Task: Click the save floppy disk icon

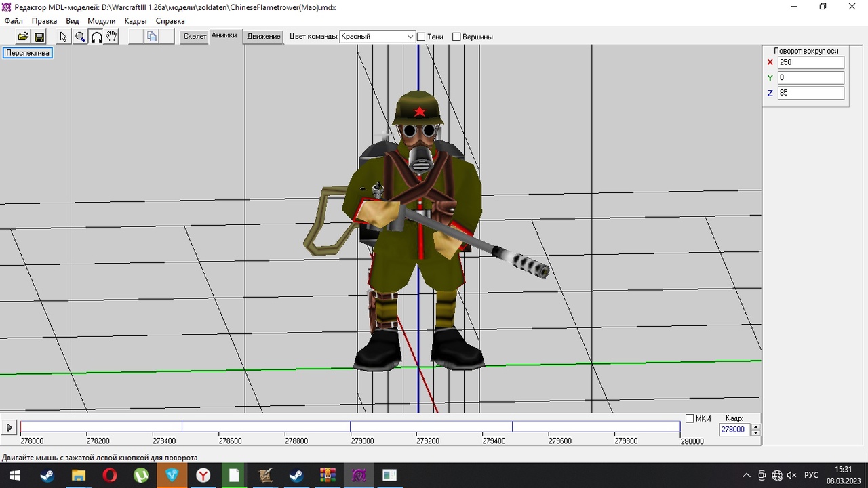Action: (39, 37)
